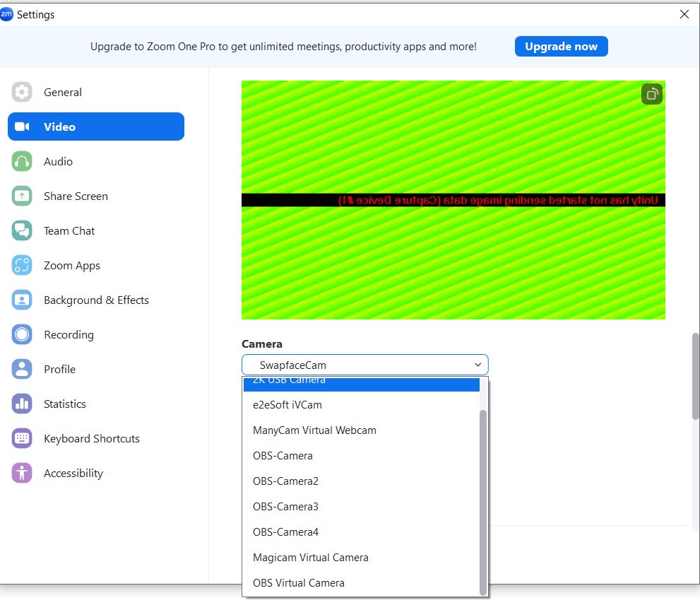Click the Accessibility icon in sidebar

tap(22, 473)
